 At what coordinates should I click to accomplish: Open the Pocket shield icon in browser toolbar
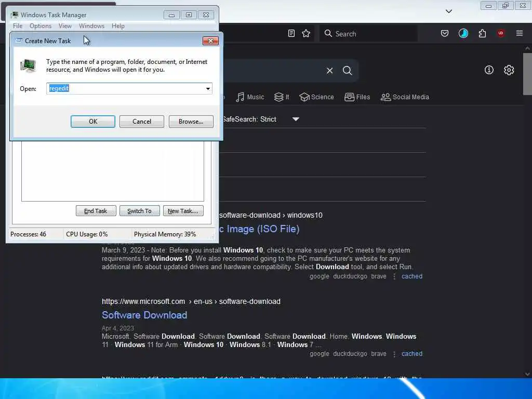tap(445, 33)
